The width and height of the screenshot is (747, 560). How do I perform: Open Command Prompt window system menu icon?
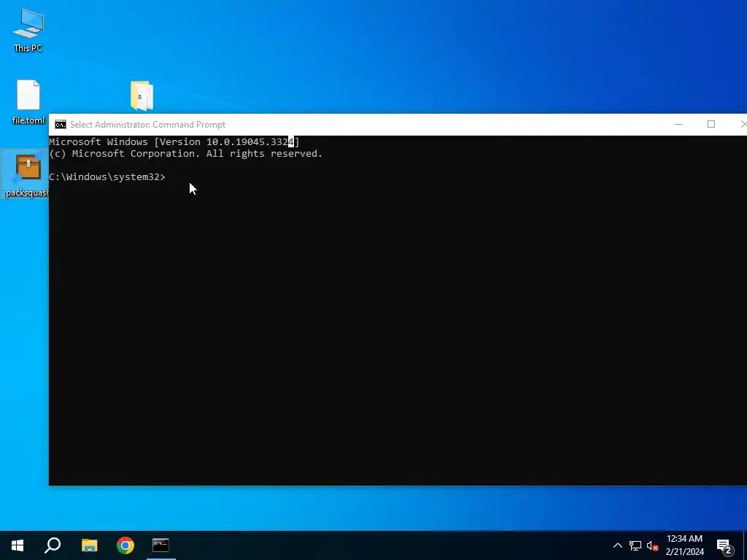(x=61, y=125)
